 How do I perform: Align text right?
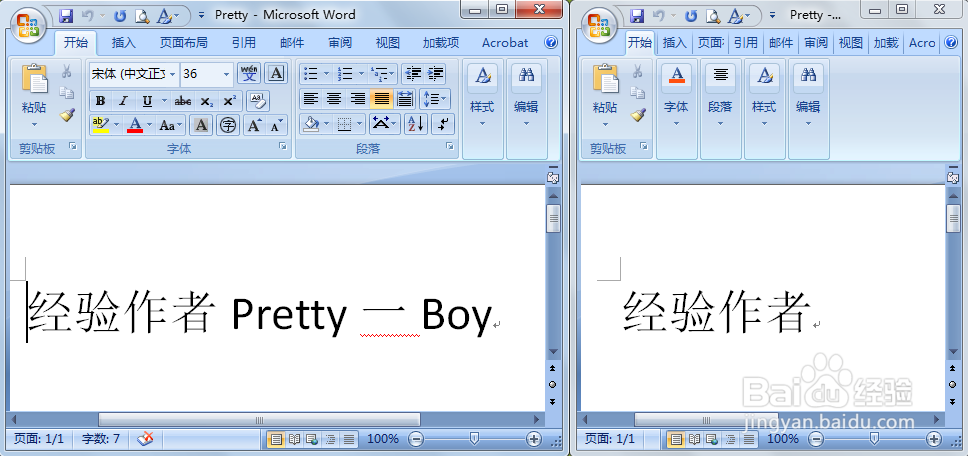[357, 98]
